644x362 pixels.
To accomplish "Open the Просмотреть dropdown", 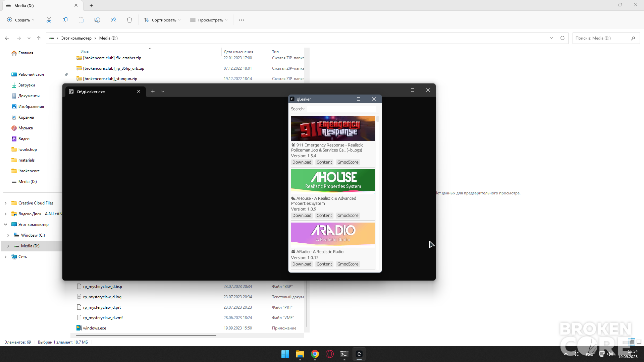I will click(209, 20).
